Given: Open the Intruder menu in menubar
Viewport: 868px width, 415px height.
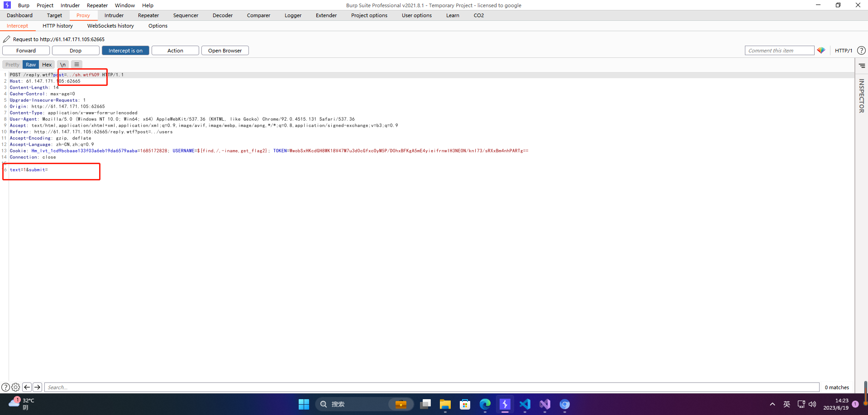Looking at the screenshot, I should pos(70,5).
